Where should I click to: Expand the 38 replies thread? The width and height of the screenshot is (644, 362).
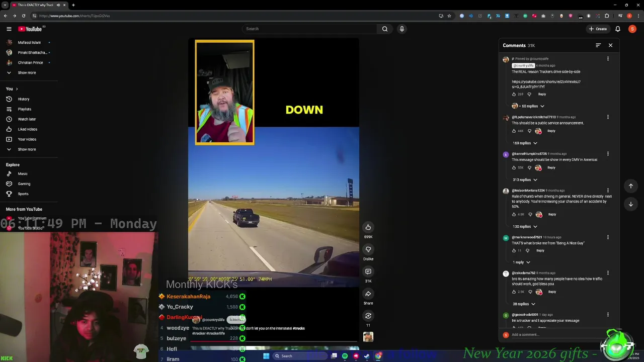coord(524,304)
